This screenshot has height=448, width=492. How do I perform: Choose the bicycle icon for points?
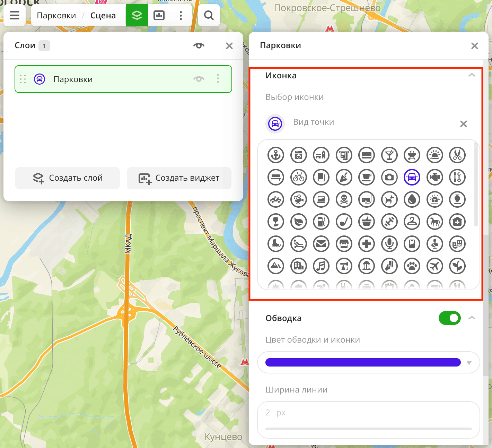point(299,177)
